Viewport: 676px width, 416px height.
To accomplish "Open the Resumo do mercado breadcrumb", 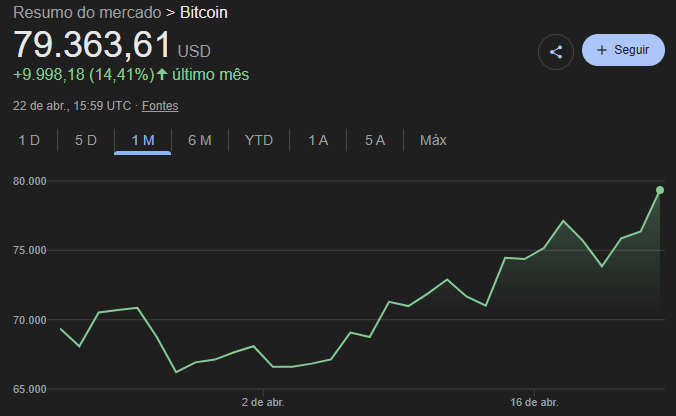I will (87, 13).
